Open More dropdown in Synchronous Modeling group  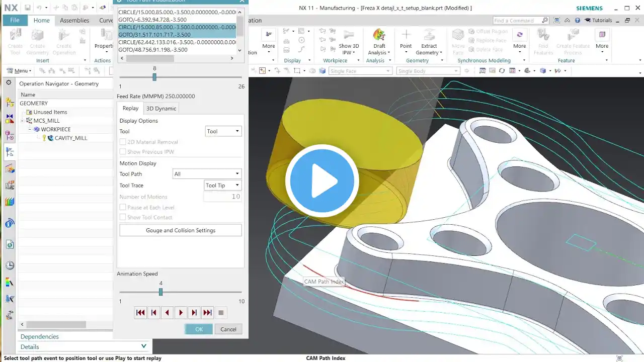click(519, 40)
